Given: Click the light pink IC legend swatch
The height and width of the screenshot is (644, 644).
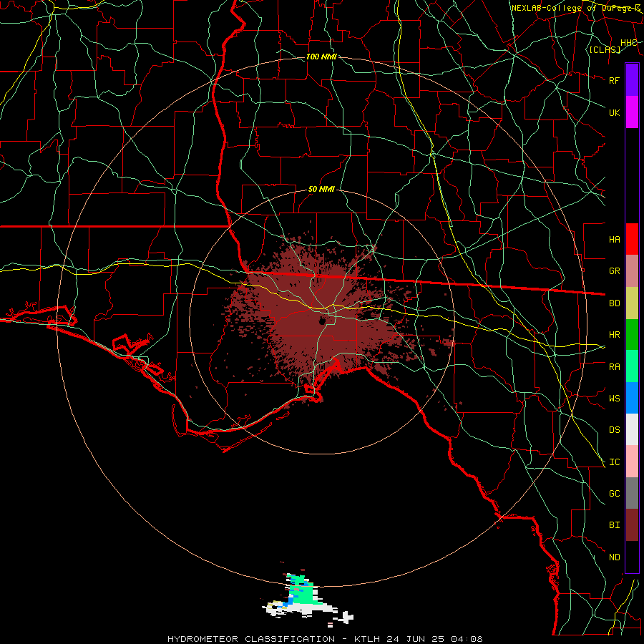Looking at the screenshot, I should pos(632,462).
